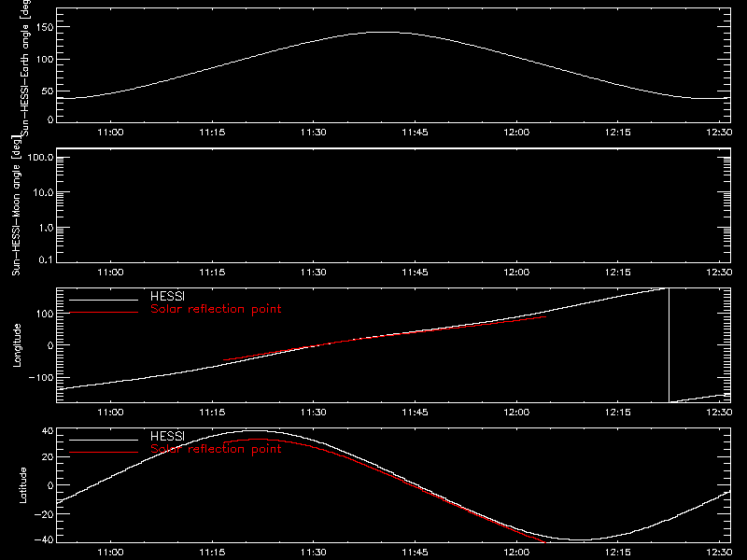Click 12:00 label under Moon angle plot
Viewport: 747px width, 560px height.
[516, 273]
